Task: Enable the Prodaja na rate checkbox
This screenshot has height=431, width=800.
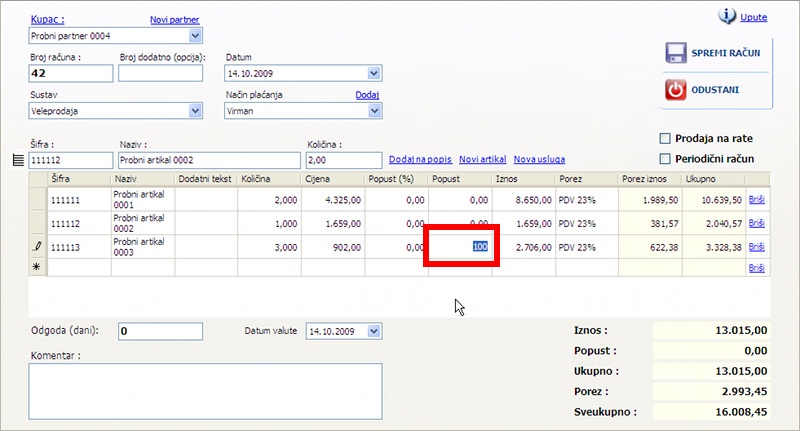Action: tap(665, 138)
